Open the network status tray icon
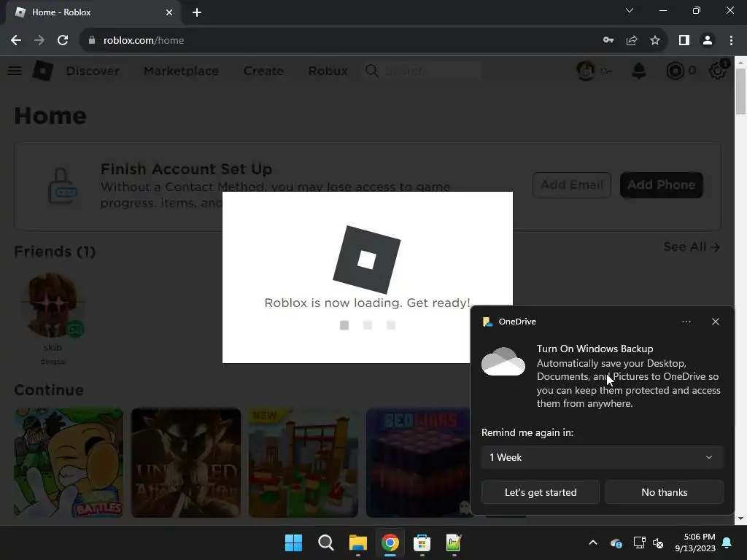The height and width of the screenshot is (560, 747). [639, 542]
